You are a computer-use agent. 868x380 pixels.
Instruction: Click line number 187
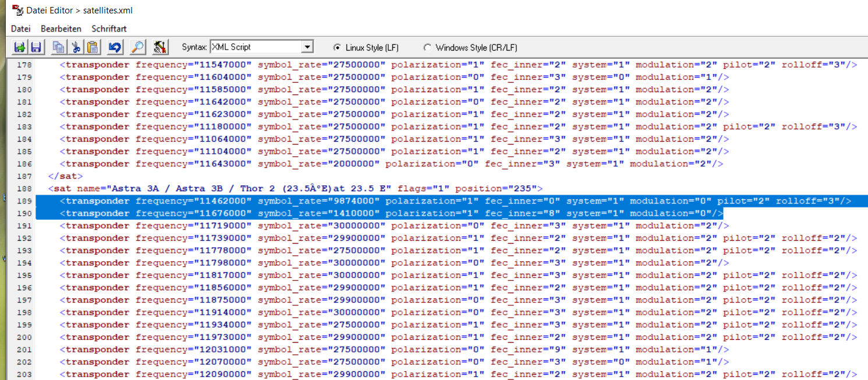tap(24, 176)
